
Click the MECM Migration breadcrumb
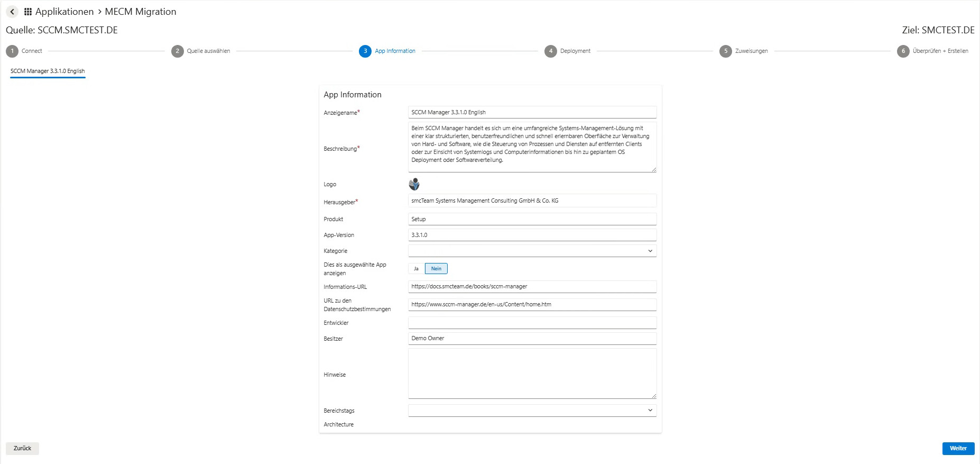(141, 12)
